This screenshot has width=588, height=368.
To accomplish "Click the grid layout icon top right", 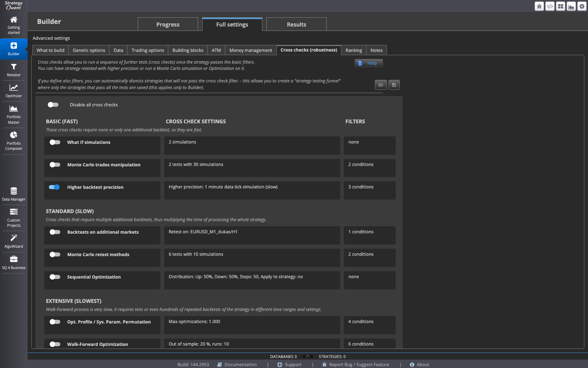I will coord(560,6).
